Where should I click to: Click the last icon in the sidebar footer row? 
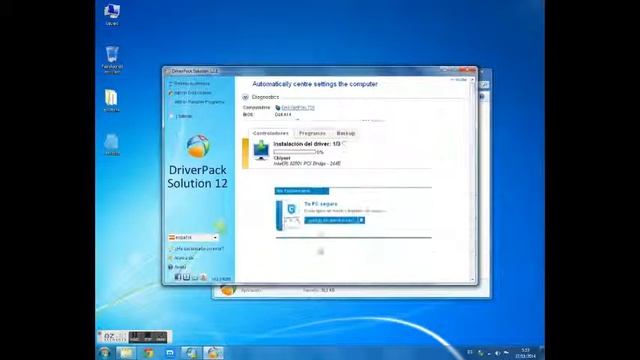pos(203,277)
